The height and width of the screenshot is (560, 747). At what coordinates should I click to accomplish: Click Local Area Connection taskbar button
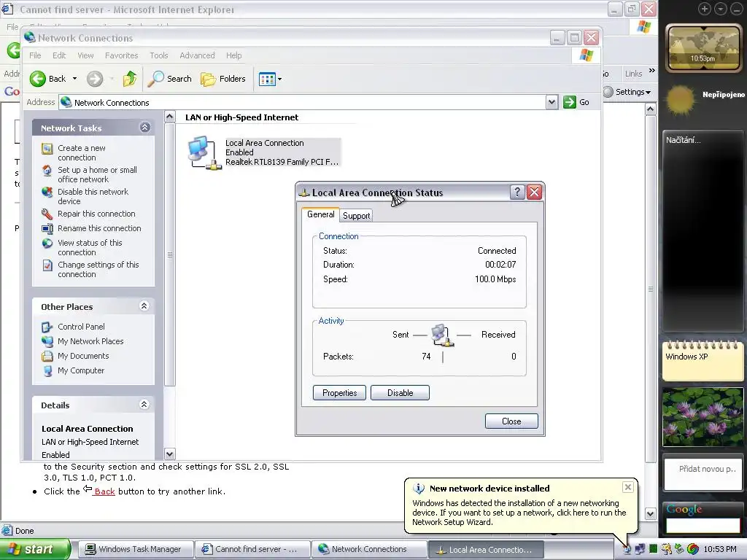click(485, 550)
